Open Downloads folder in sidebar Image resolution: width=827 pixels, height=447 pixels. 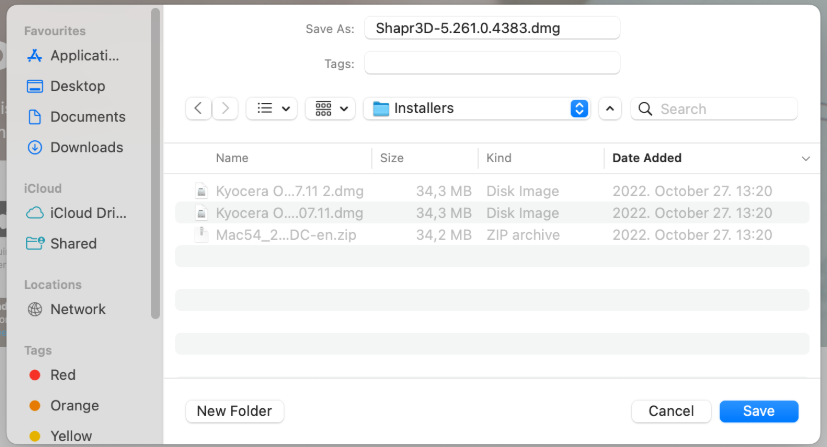[x=86, y=147]
